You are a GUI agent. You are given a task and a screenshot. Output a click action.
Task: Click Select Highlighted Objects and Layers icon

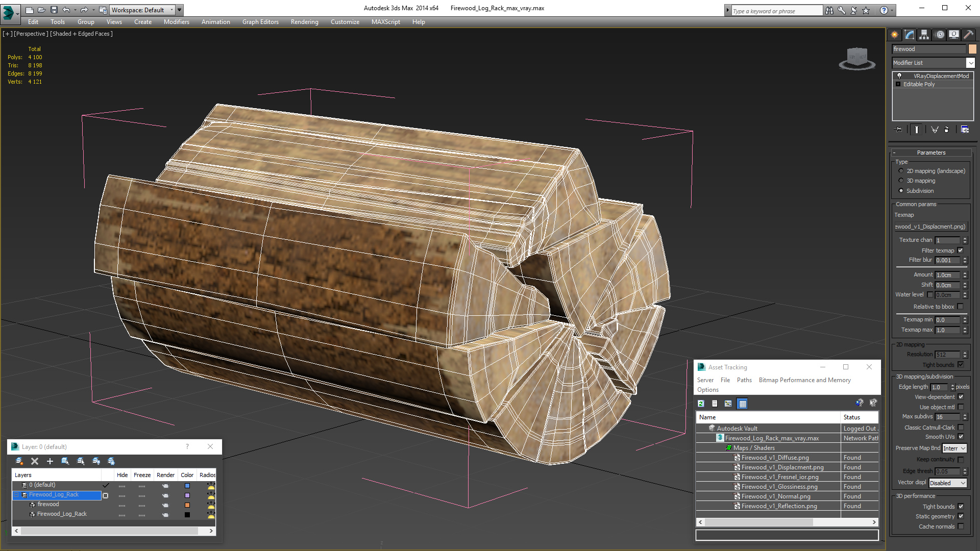(x=65, y=461)
